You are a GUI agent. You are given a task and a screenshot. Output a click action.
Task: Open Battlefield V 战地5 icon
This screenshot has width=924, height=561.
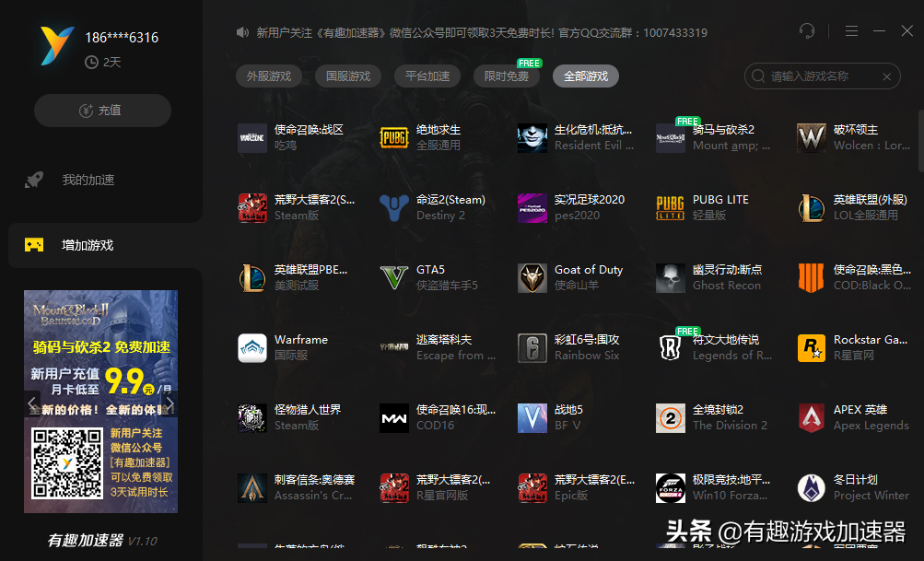point(532,418)
